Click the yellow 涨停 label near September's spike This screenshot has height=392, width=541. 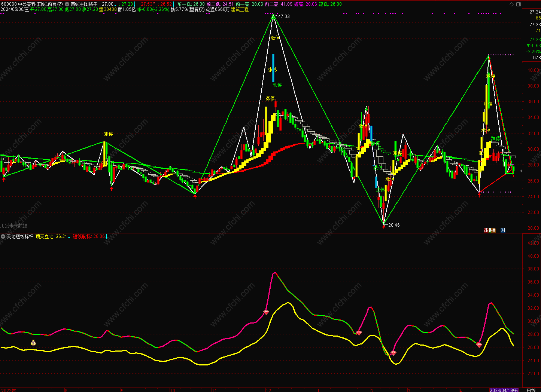[x=108, y=134]
